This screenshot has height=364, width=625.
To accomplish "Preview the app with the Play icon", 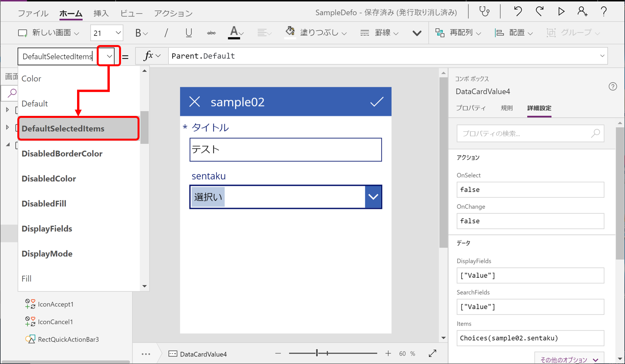I will coord(561,12).
